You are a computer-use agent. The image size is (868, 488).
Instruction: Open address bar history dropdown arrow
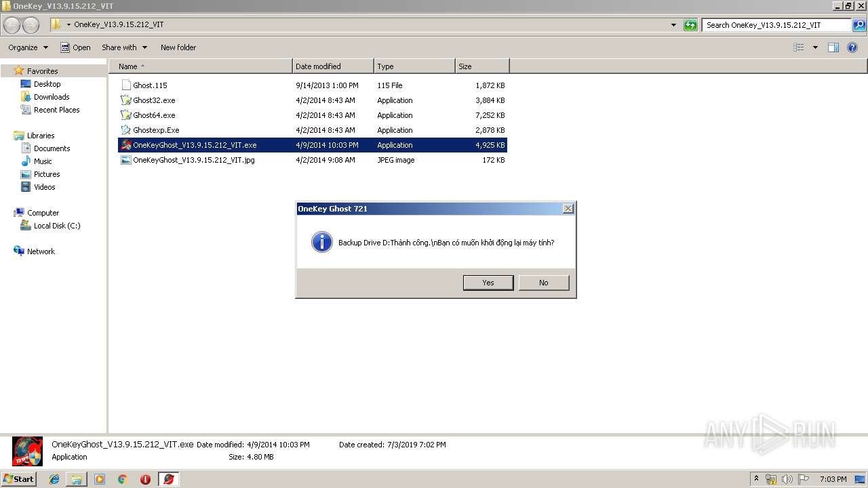[673, 25]
